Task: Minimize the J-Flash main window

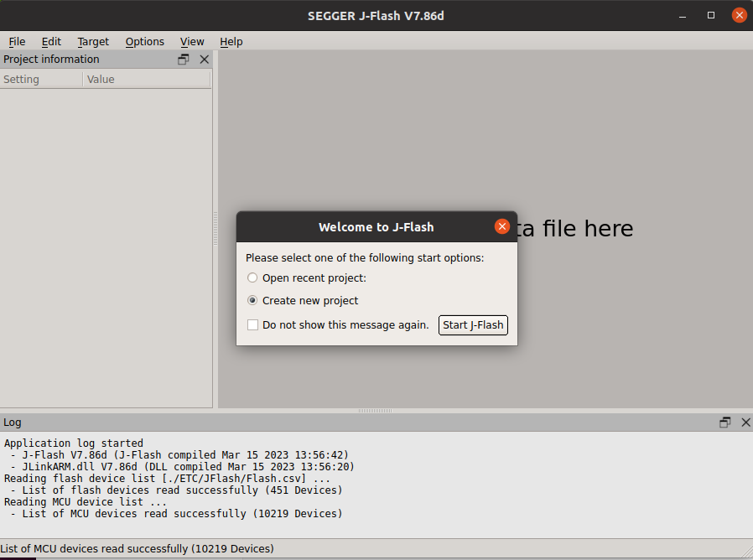Action: coord(683,16)
